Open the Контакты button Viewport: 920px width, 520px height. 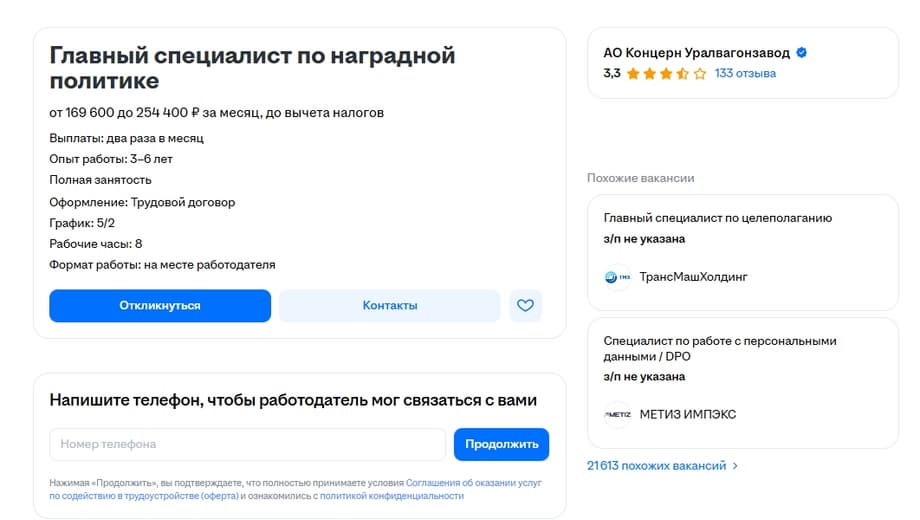389,306
